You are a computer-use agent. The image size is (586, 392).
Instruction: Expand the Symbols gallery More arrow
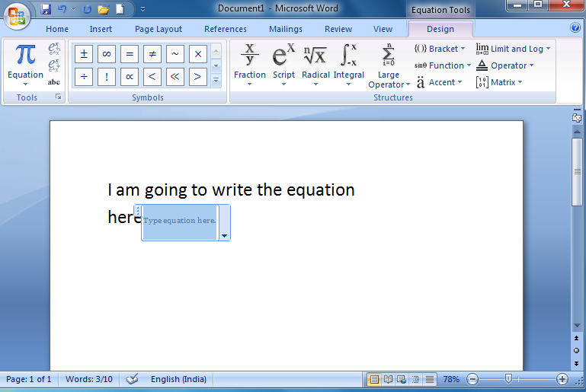216,80
